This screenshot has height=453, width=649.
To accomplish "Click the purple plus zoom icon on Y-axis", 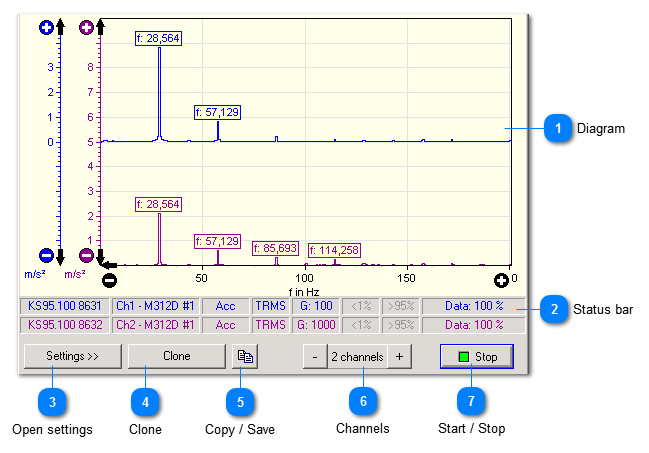I will coord(86,28).
